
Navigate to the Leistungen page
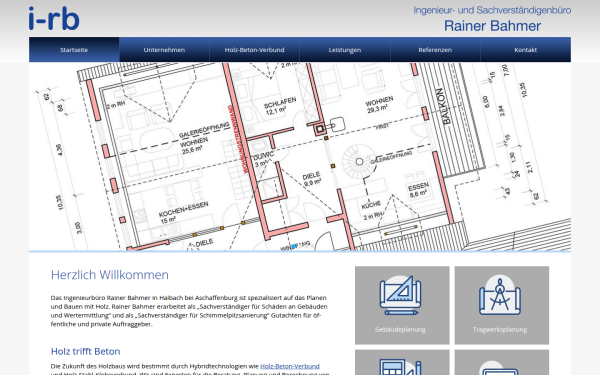(x=345, y=50)
